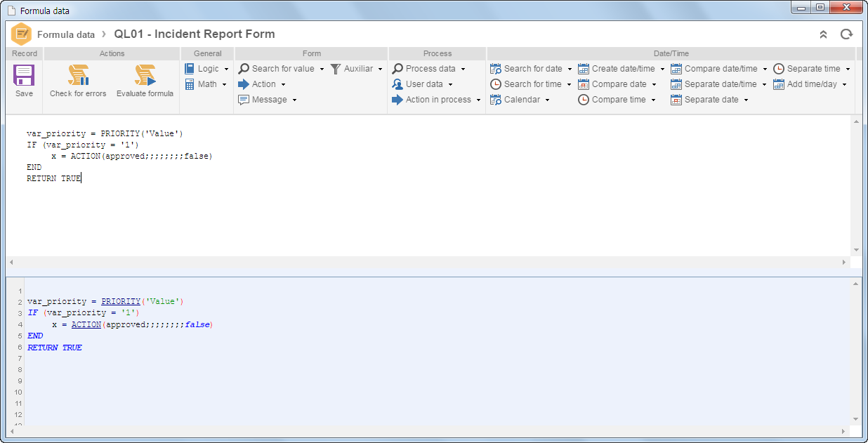Click the Process data magnifier icon
The image size is (868, 443).
click(397, 69)
